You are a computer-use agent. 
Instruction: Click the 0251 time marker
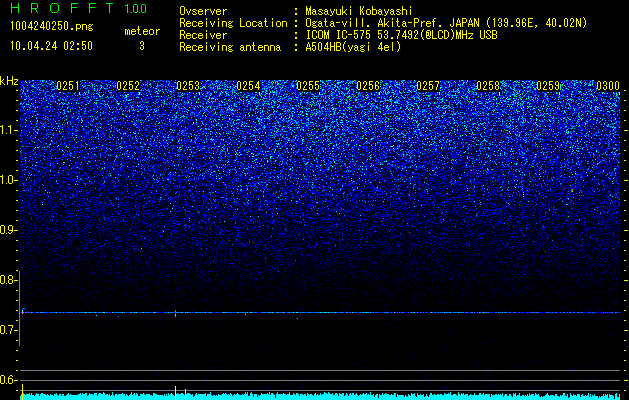click(x=68, y=86)
